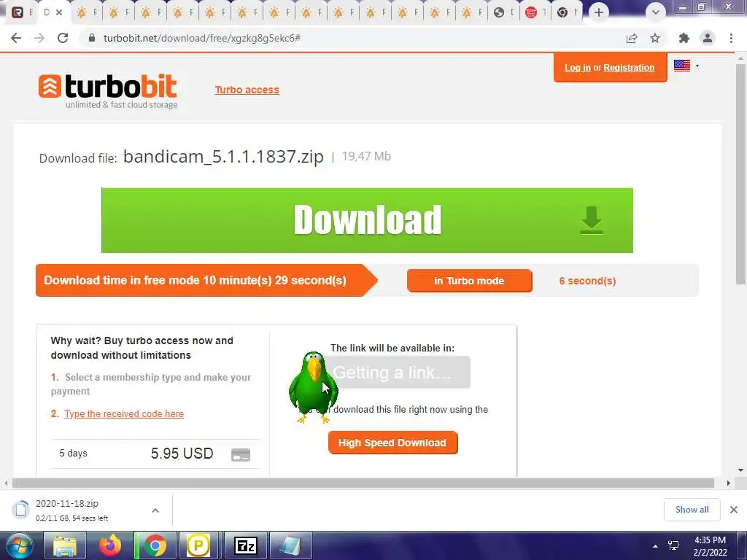This screenshot has height=560, width=747.
Task: Switch to Chrome in the taskbar
Action: pyautogui.click(x=155, y=545)
